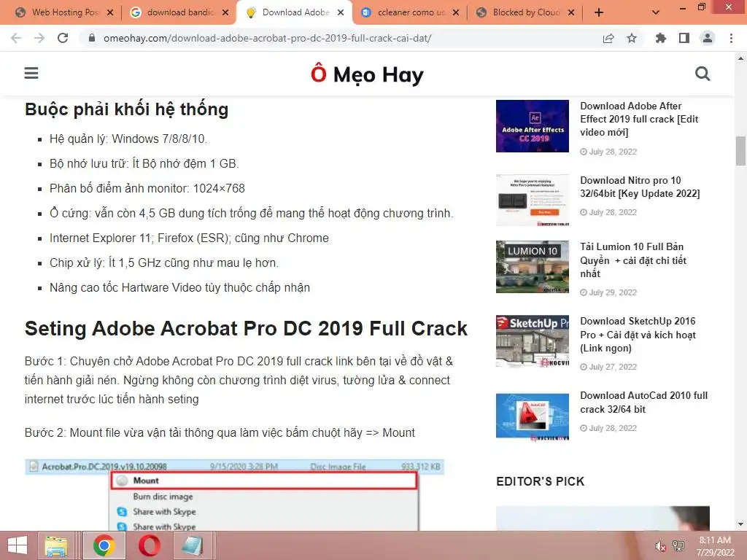Open Download SketchUp 2016 Pro article
This screenshot has width=747, height=560.
638,334
